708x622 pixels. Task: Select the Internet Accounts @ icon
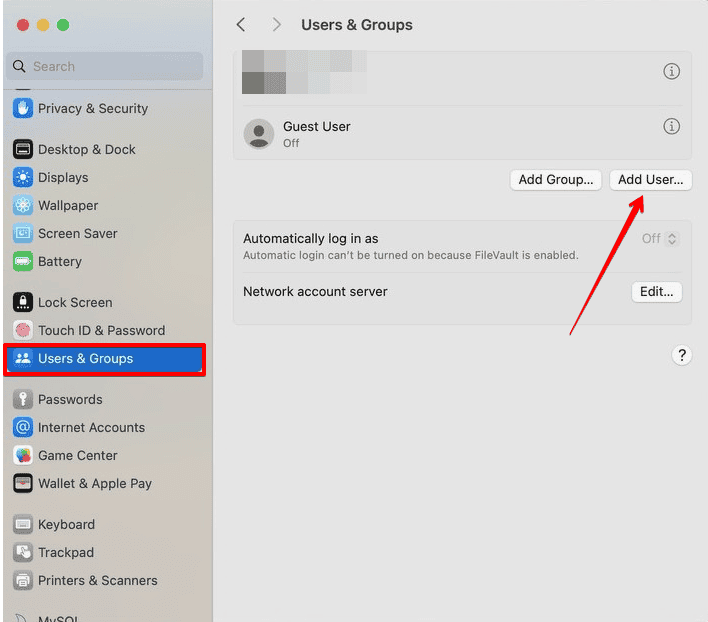(23, 427)
